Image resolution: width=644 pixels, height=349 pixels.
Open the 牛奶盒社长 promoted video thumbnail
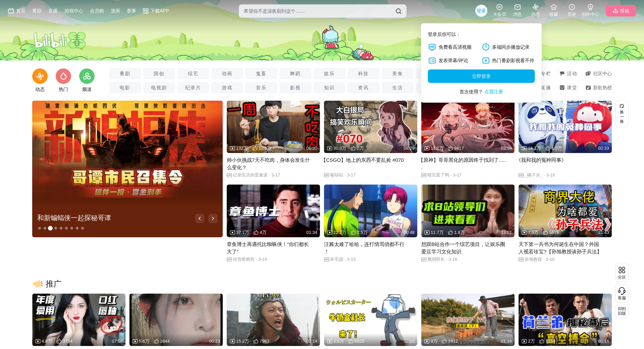pos(371,320)
